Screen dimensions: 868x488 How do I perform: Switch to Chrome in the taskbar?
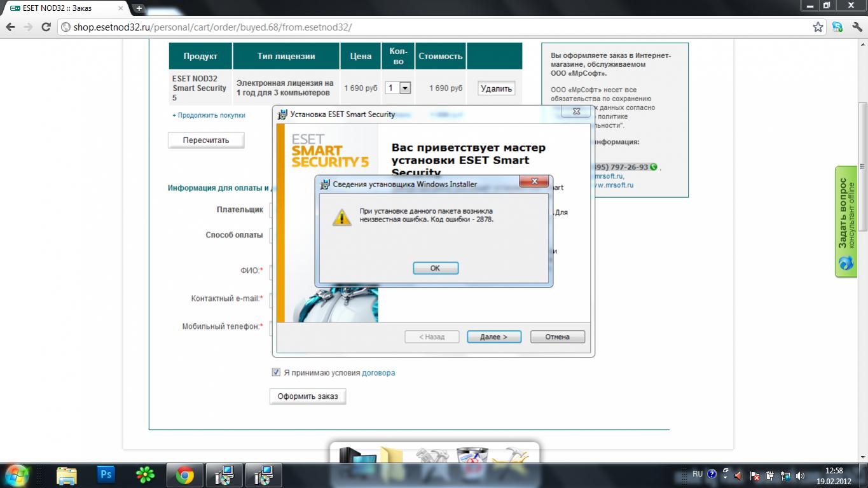click(185, 475)
